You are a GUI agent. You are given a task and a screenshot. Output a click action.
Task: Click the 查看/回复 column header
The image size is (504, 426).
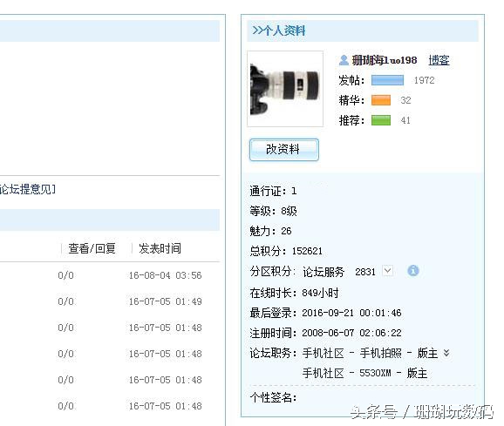coord(92,248)
